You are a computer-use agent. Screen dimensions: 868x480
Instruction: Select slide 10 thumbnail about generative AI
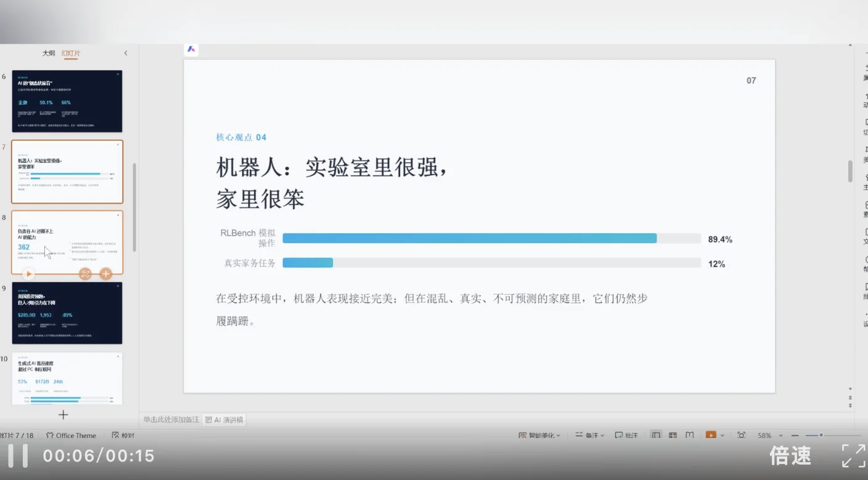(67, 378)
